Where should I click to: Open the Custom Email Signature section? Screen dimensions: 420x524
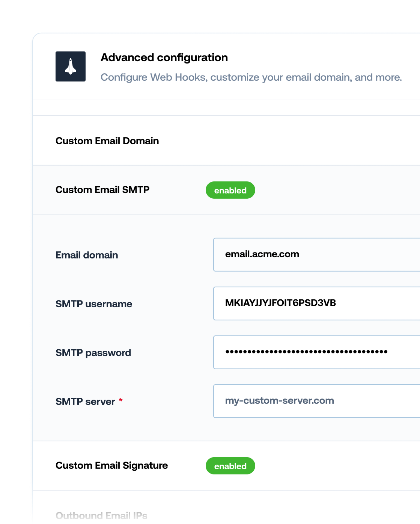pos(111,465)
